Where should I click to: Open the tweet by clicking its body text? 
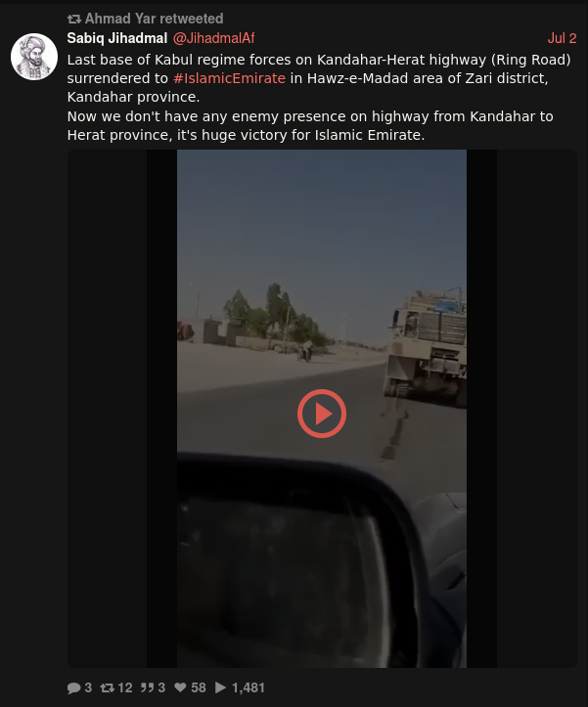coord(319,98)
